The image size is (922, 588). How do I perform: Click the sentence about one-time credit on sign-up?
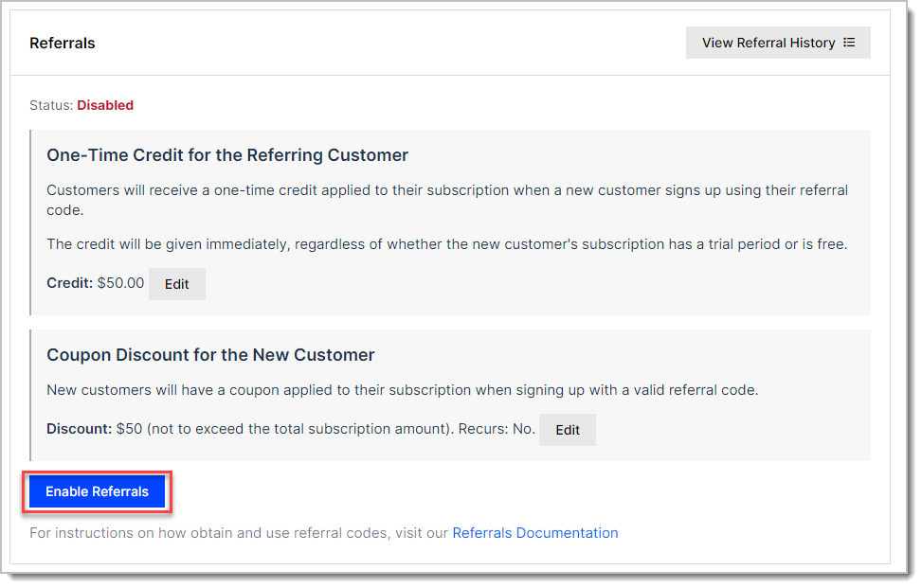coord(447,201)
